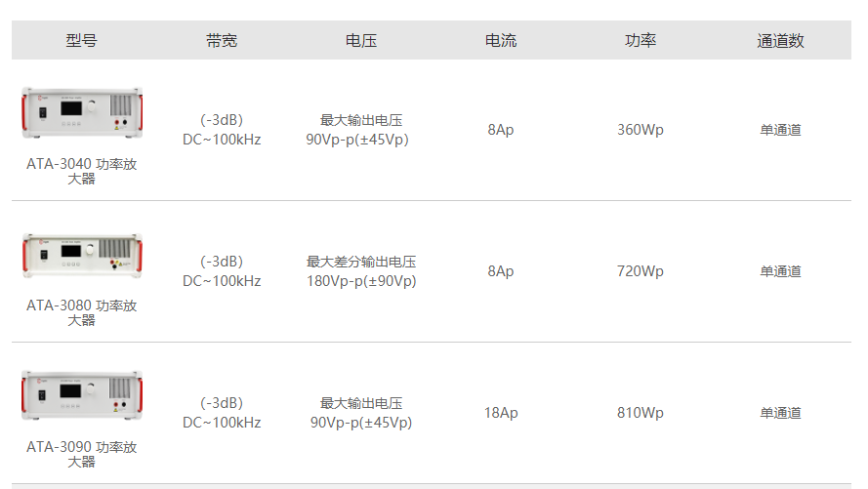Select the 810Wp power cell
868x489 pixels.
(641, 413)
